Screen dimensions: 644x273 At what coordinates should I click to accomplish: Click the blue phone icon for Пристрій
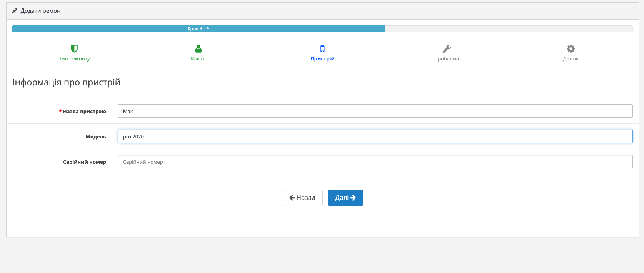pyautogui.click(x=322, y=48)
